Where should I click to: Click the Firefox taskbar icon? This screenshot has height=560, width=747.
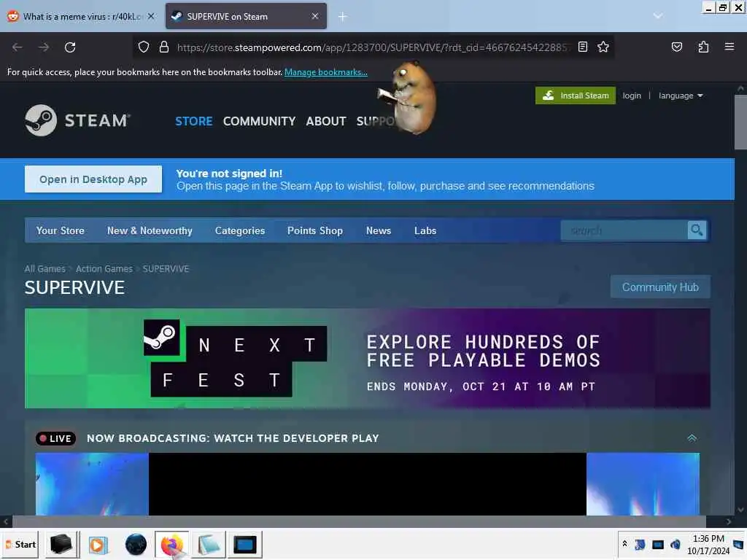point(172,544)
